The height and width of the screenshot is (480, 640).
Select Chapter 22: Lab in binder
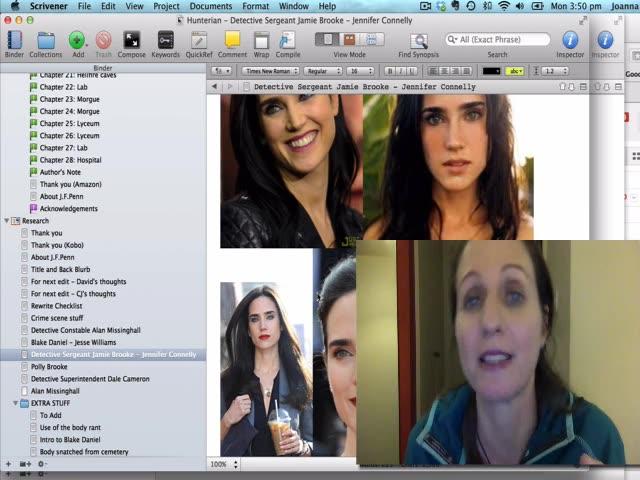(63, 87)
